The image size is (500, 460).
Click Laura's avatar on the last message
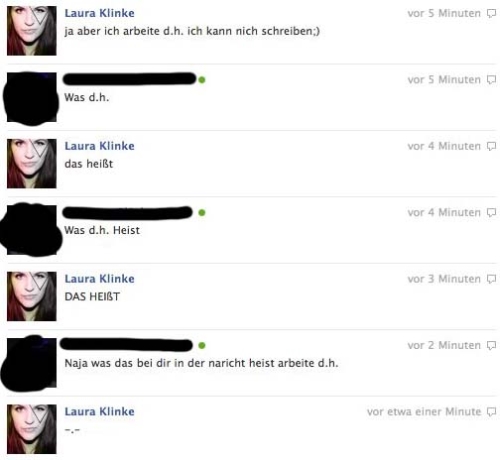click(32, 429)
